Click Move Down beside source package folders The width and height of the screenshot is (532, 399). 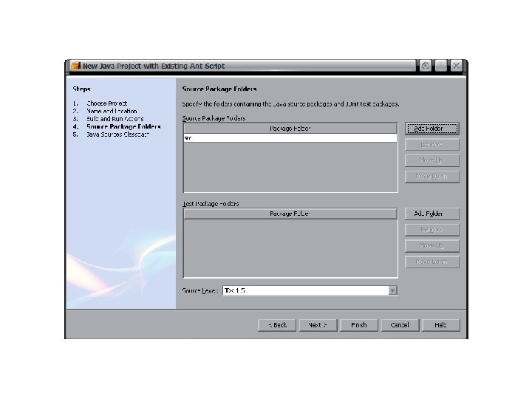(432, 177)
